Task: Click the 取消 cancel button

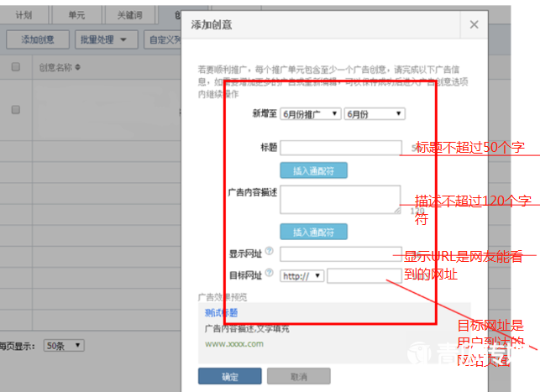Action: coord(298,377)
